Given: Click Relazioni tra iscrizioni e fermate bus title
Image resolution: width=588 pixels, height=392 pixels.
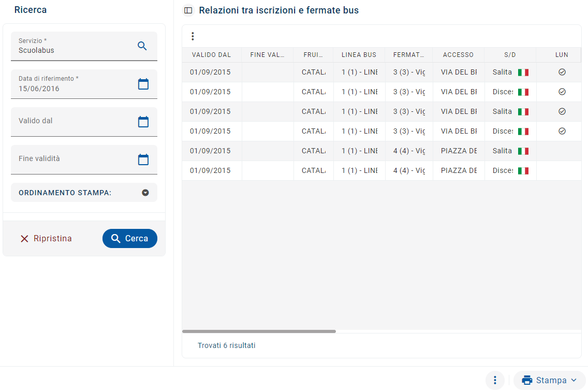Looking at the screenshot, I should coord(278,10).
